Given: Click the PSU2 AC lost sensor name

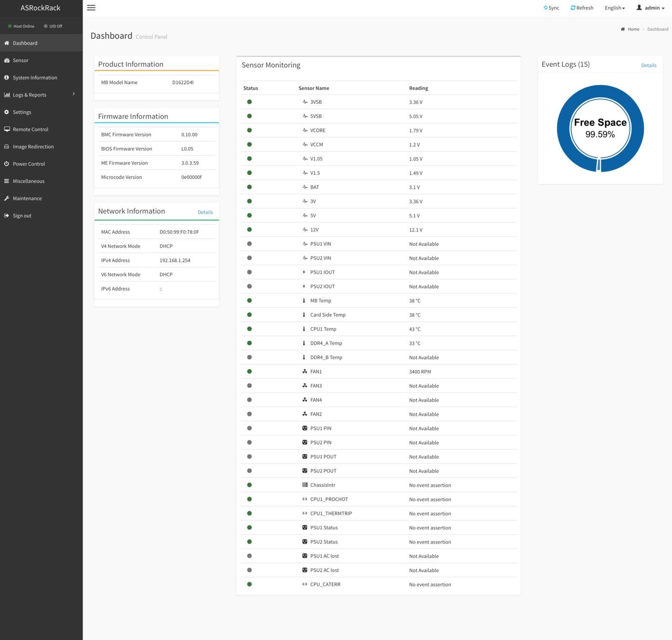Looking at the screenshot, I should (x=325, y=570).
